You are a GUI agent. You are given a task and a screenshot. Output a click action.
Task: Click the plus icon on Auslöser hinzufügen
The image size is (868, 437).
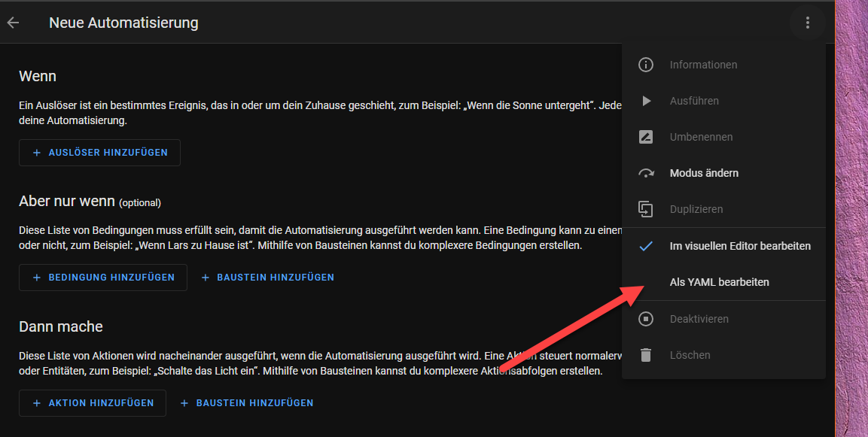(x=37, y=153)
